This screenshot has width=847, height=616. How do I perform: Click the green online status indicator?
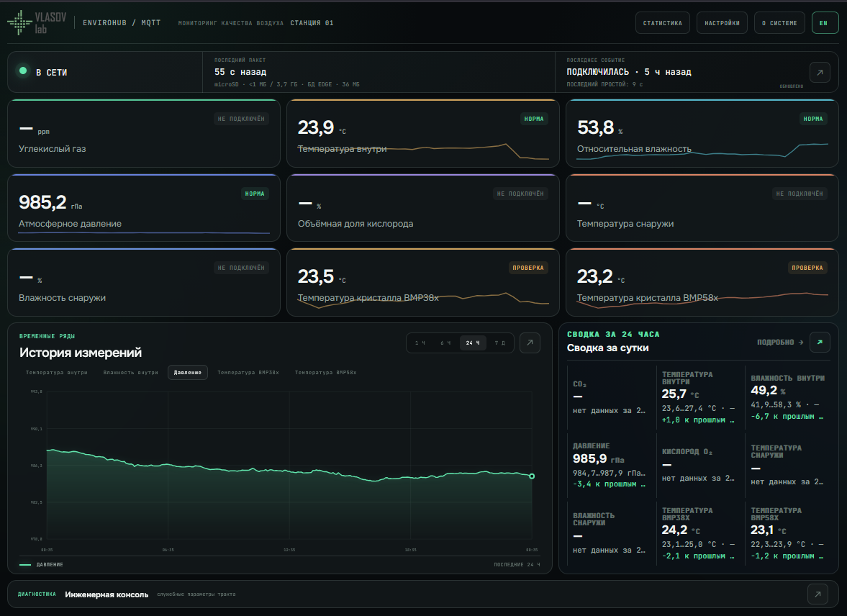tap(23, 71)
